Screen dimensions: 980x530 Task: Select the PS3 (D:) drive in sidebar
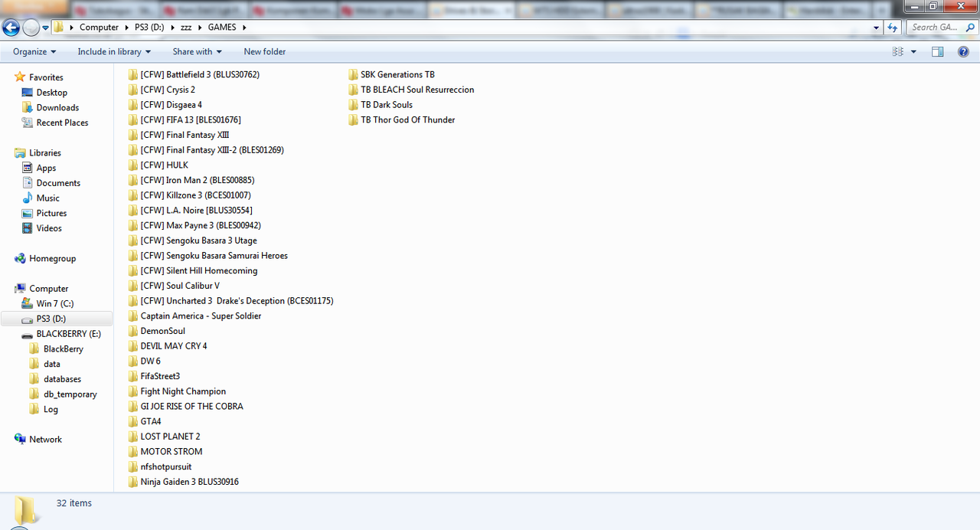(57, 319)
